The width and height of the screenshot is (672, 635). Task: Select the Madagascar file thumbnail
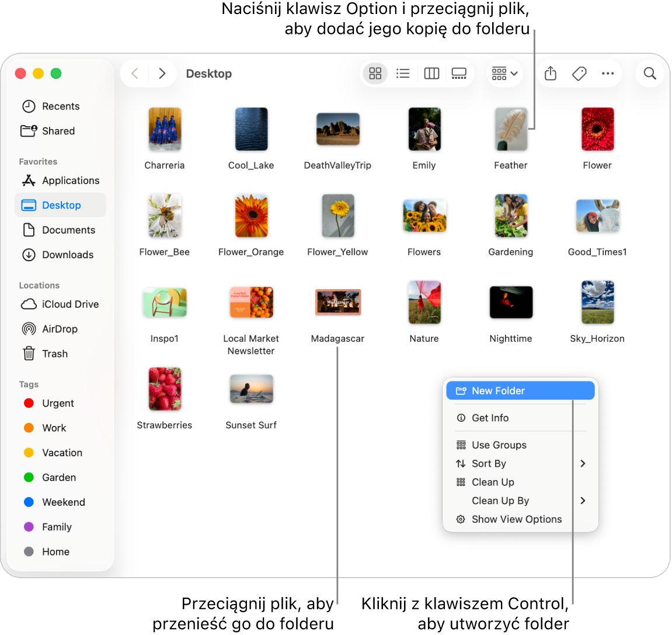click(x=337, y=303)
